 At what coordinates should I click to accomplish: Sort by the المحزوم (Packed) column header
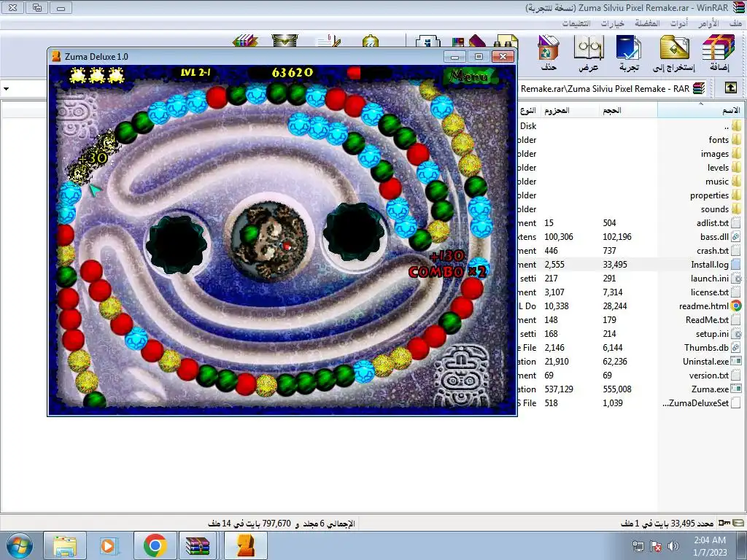[x=570, y=110]
